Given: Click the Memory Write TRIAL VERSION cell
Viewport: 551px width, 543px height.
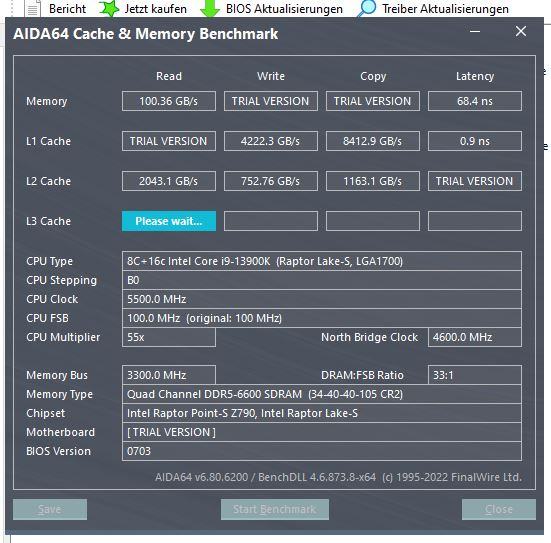Looking at the screenshot, I should coord(271,101).
